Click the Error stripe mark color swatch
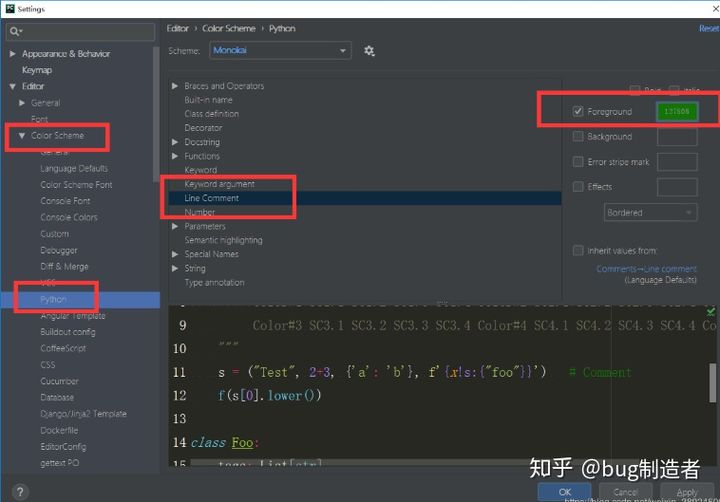This screenshot has width=720, height=502. pyautogui.click(x=677, y=162)
